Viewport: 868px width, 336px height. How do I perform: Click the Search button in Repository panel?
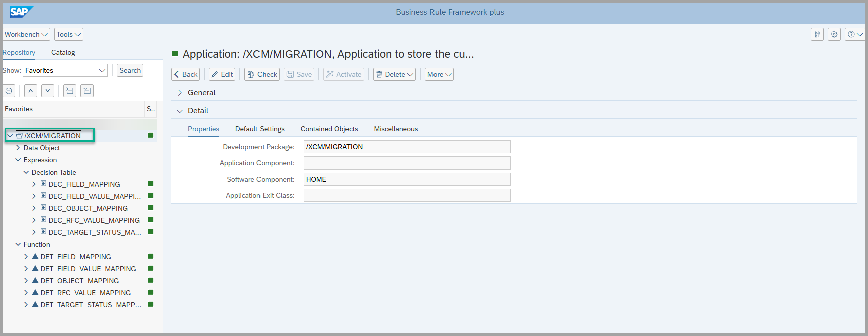[x=130, y=70]
